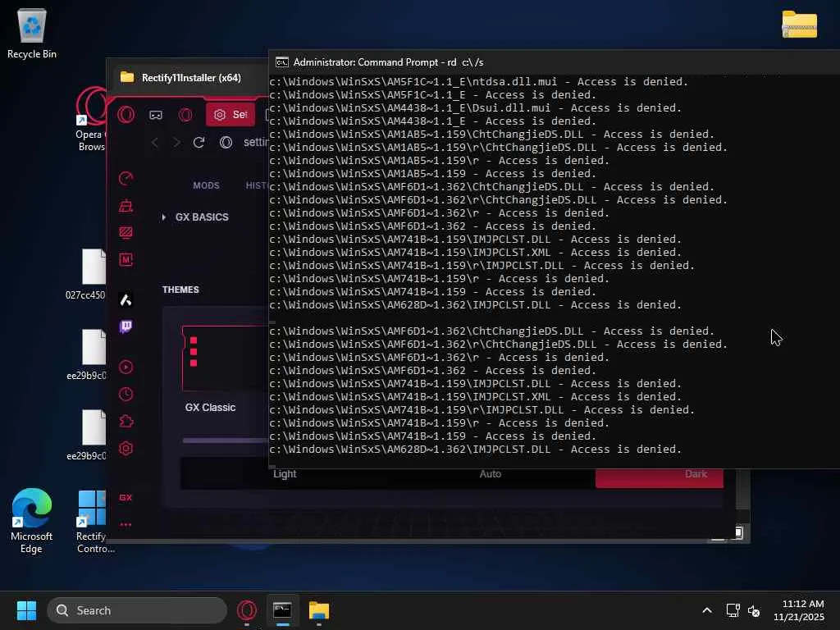Show hidden system tray icons
This screenshot has height=630, width=840.
pyautogui.click(x=706, y=610)
